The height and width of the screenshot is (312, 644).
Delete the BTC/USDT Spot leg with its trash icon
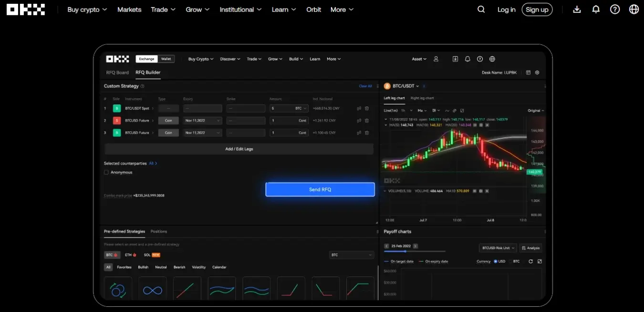pos(367,108)
